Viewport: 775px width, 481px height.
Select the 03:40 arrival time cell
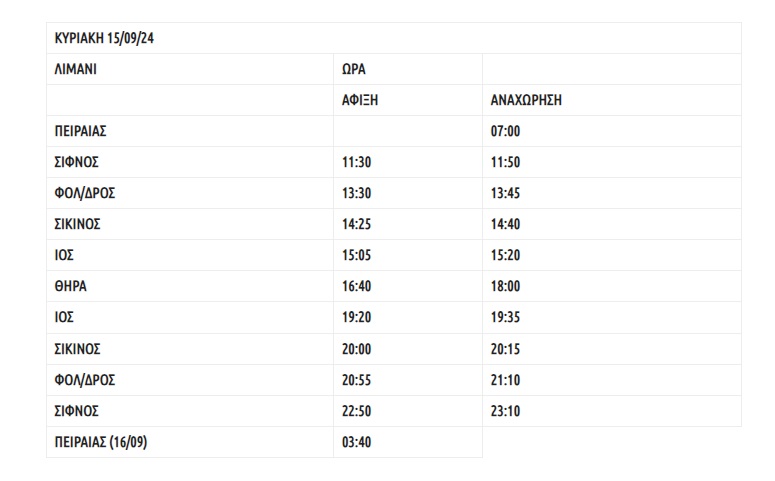(356, 442)
